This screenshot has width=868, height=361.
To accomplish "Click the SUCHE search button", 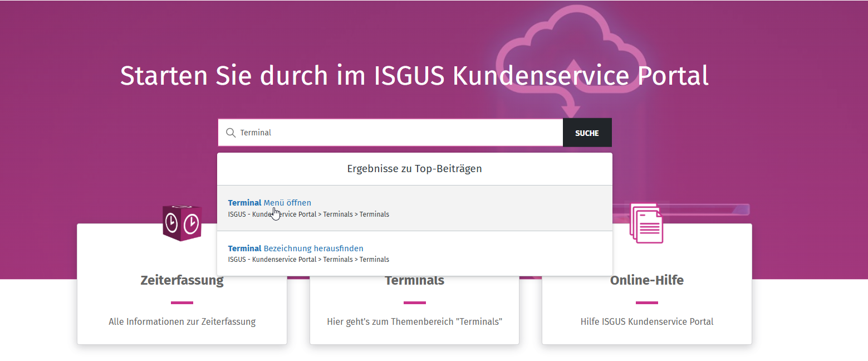I will point(587,133).
